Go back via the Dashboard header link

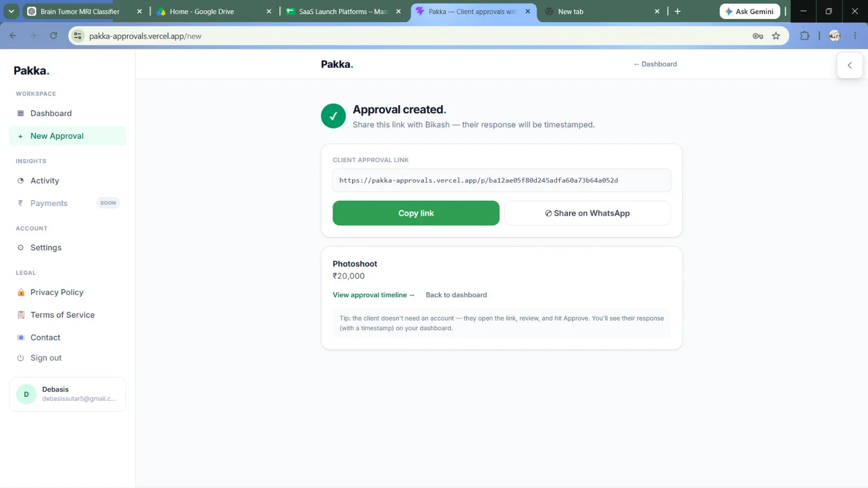[x=655, y=64]
